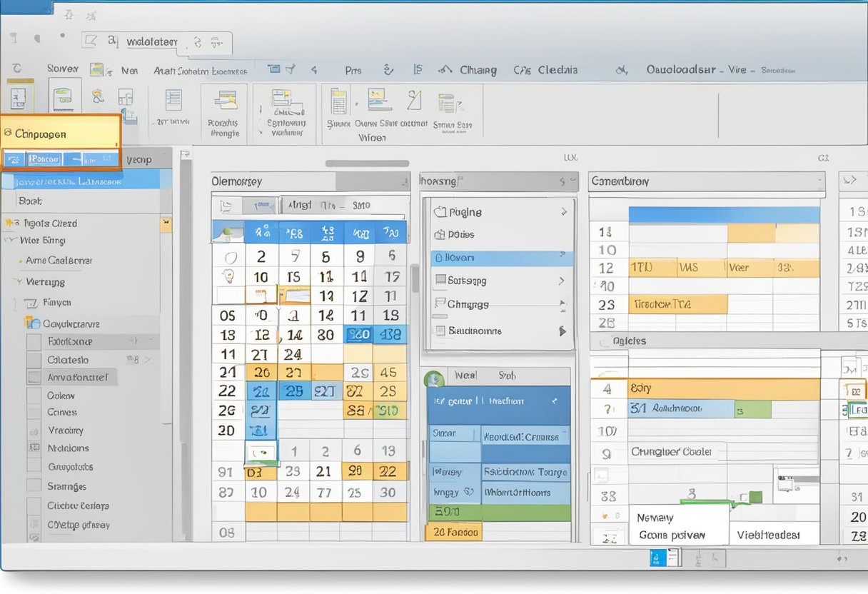Viewport: 868px width, 594px height.
Task: Click the orange highlighted date 26 in the mini calendar
Action: coord(261,372)
